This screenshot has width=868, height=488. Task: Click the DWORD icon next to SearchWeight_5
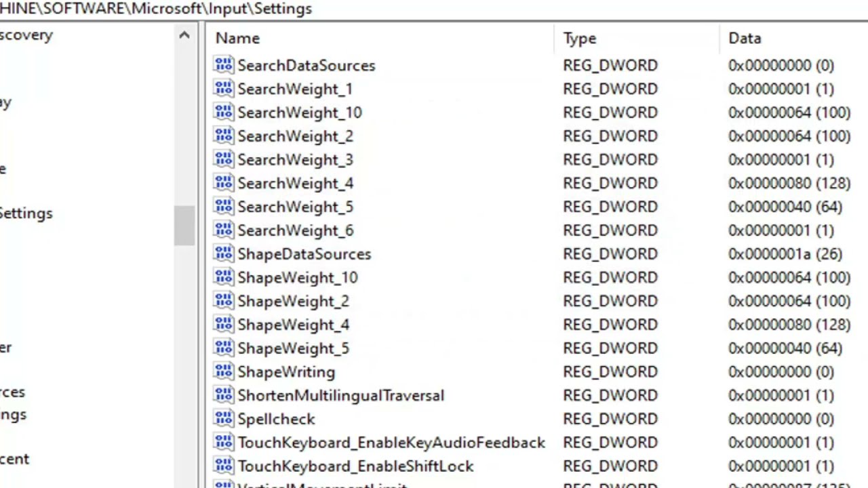223,207
